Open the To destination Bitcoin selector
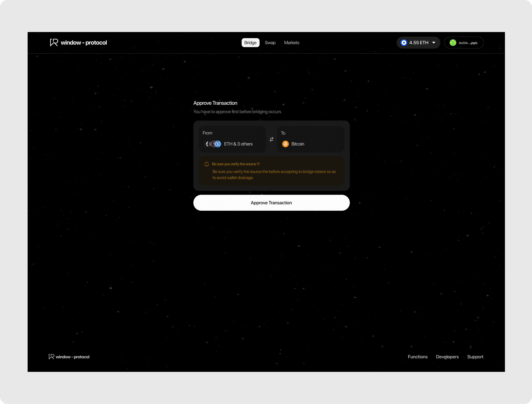The width and height of the screenshot is (532, 404). coord(310,139)
